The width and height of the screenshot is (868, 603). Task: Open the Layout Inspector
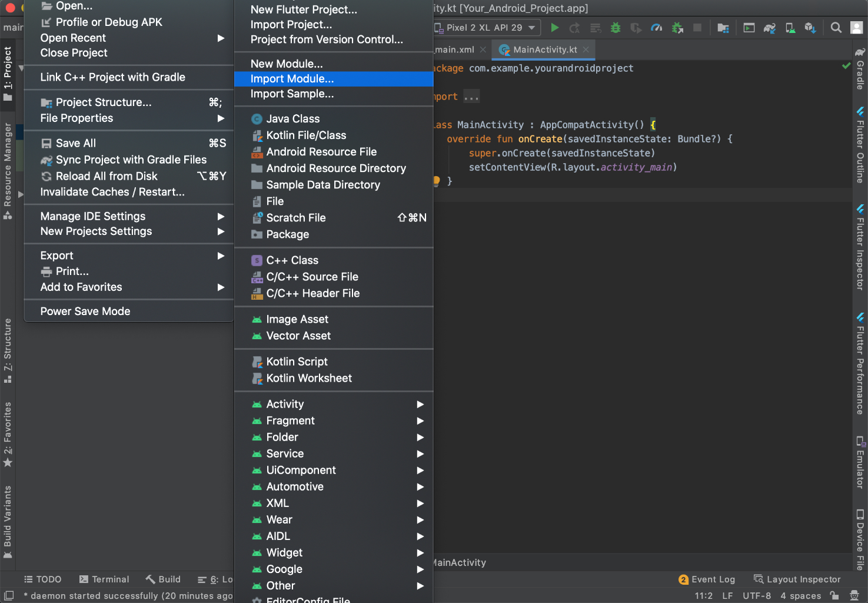pos(797,579)
